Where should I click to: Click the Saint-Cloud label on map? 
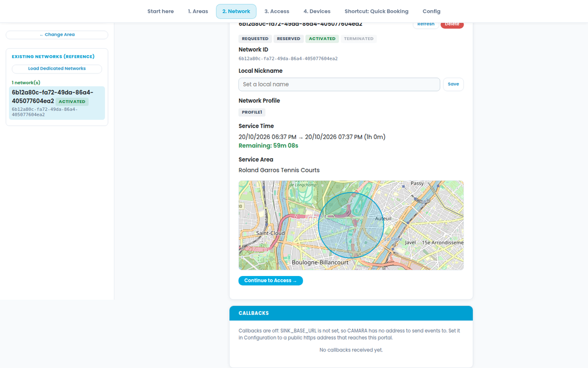pyautogui.click(x=270, y=233)
